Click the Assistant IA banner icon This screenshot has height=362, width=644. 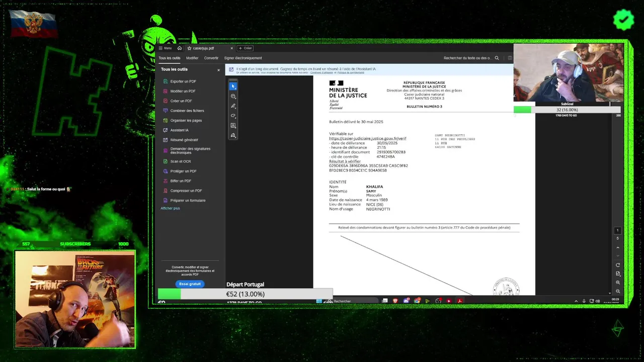(x=231, y=69)
